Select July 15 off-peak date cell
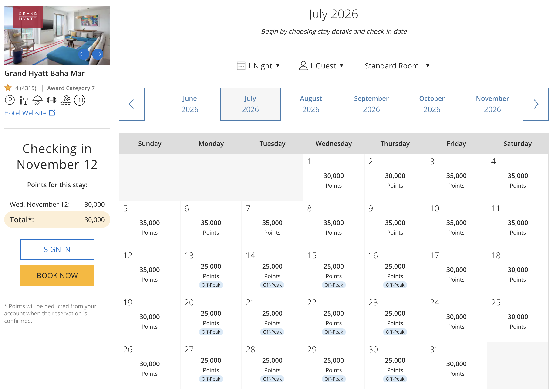Viewport: 553px width, 392px height. [x=334, y=272]
